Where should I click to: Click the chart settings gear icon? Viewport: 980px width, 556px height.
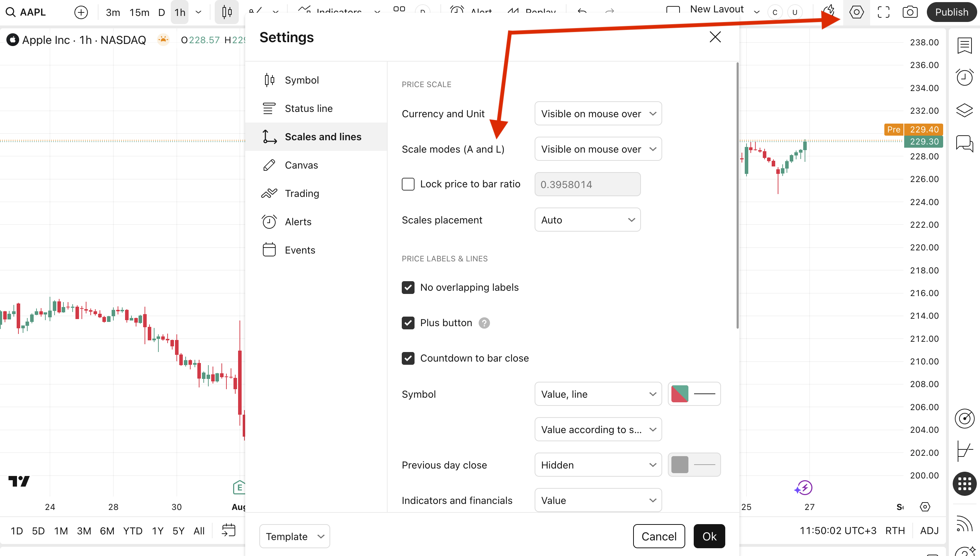pyautogui.click(x=856, y=12)
